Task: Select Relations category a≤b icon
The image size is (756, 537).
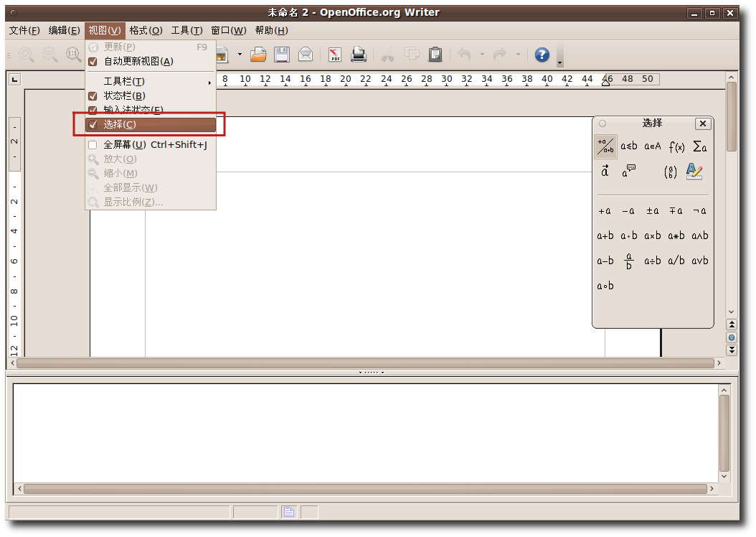Action: coord(629,146)
